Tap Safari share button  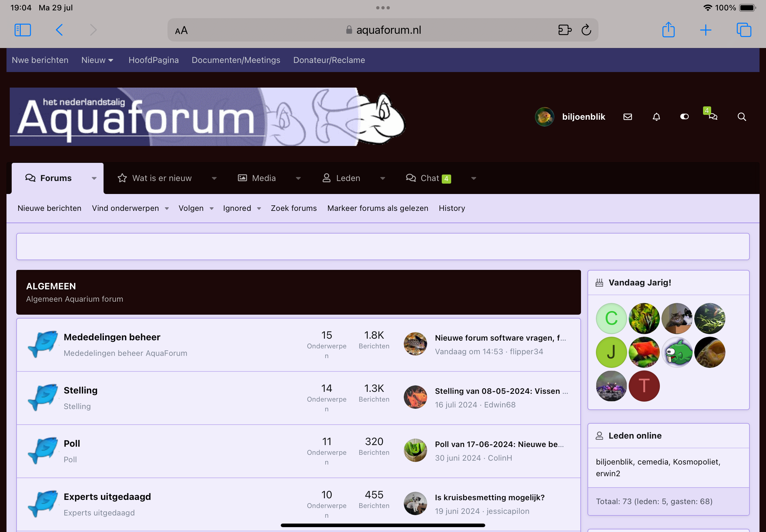point(668,30)
